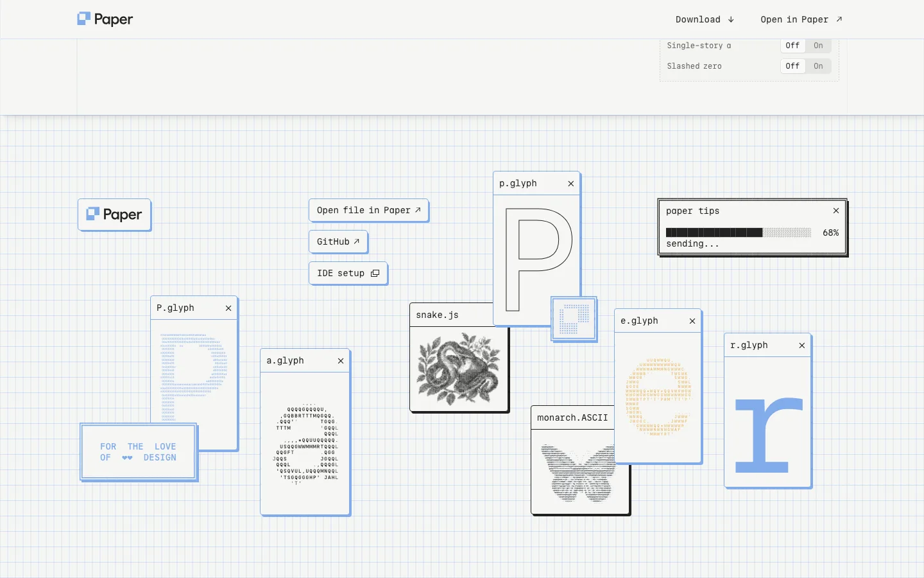Close the e.glyph window
The width and height of the screenshot is (924, 578).
(692, 321)
